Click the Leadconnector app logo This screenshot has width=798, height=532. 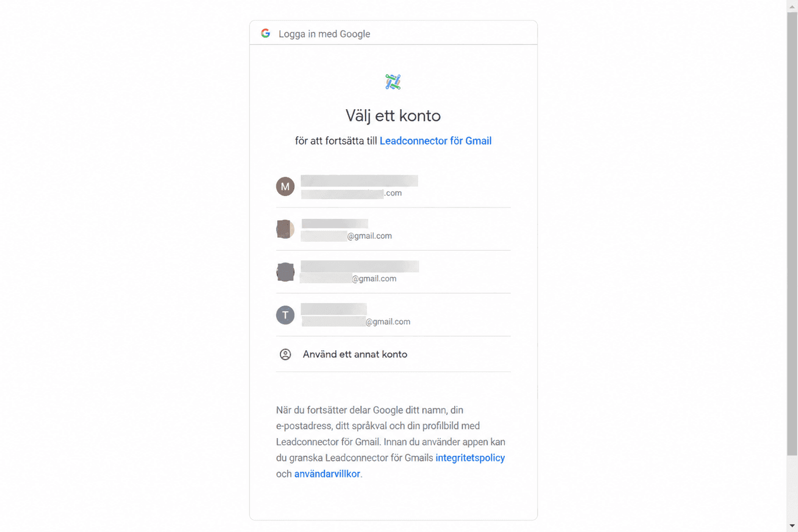point(393,82)
